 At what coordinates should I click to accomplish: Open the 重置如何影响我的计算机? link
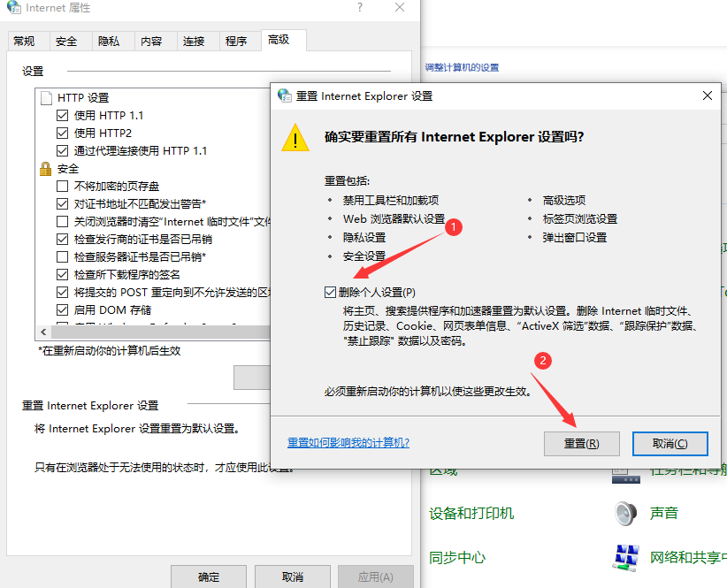(x=348, y=442)
